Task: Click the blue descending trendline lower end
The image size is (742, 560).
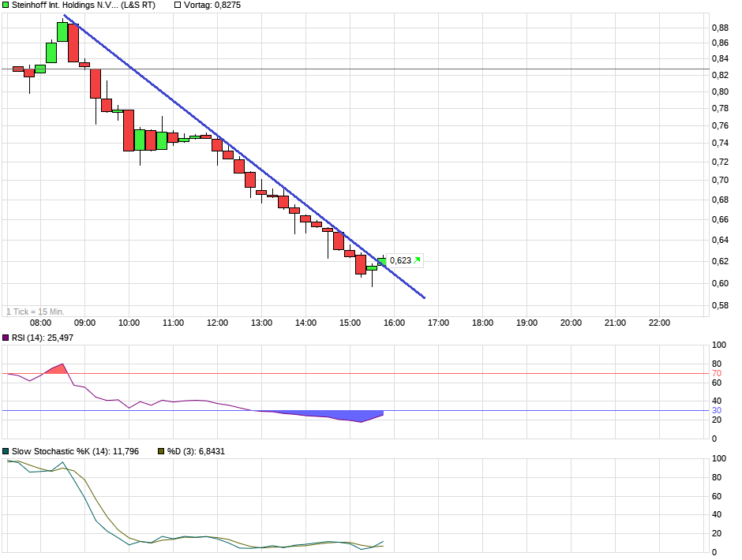Action: 424,297
